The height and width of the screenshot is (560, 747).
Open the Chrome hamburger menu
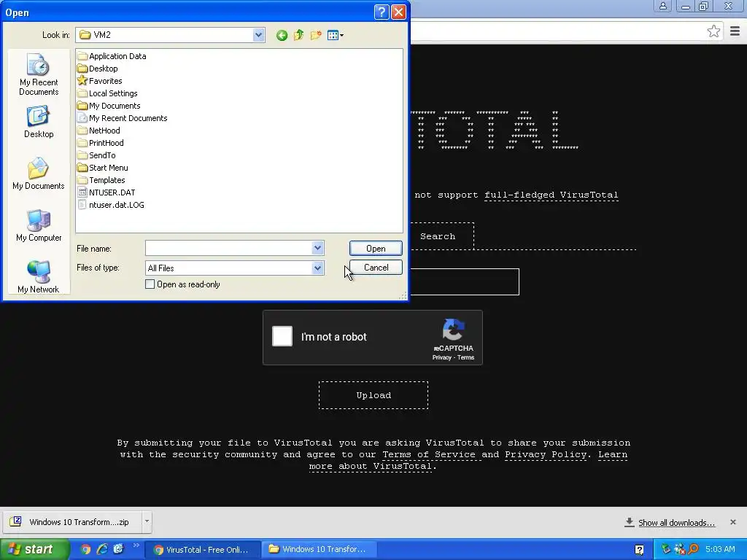coord(735,31)
